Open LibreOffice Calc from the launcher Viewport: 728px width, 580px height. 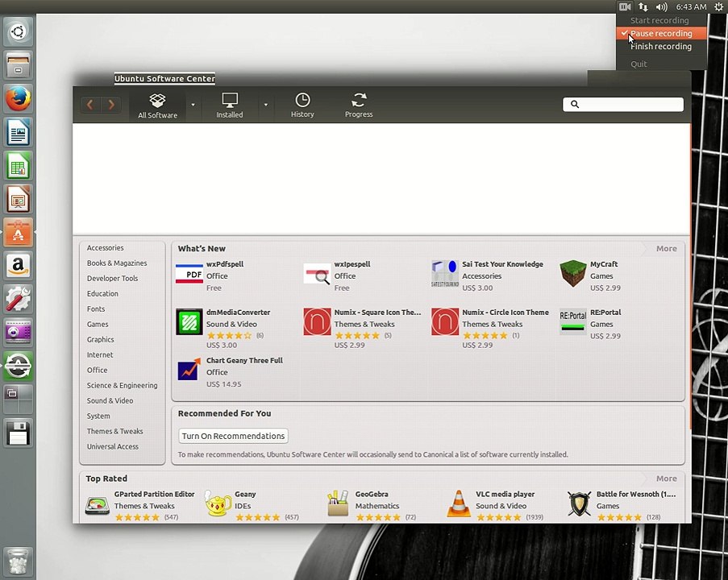(x=18, y=166)
